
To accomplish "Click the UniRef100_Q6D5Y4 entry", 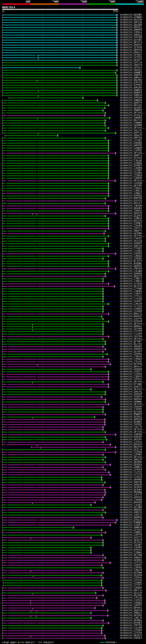I will click(x=131, y=103).
